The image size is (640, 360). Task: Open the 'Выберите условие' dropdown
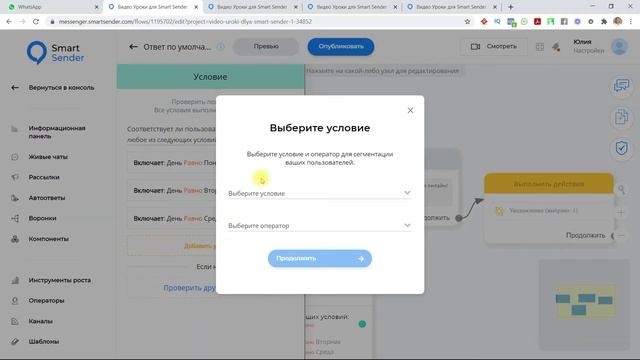click(x=320, y=193)
